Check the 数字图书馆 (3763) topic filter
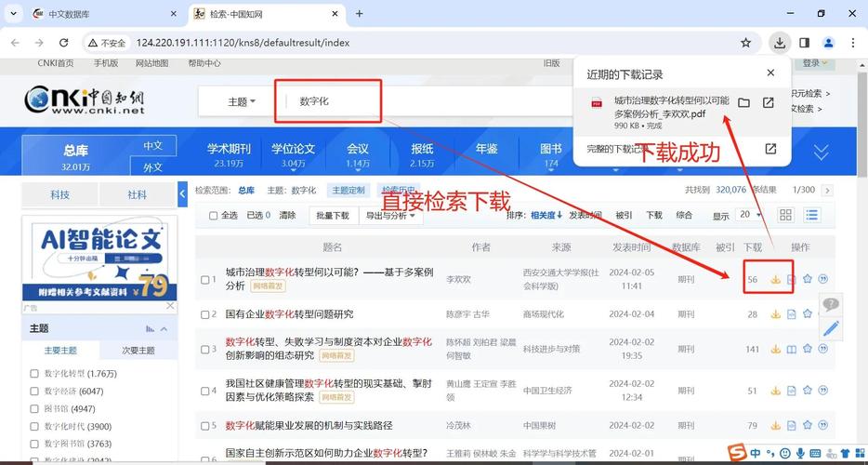Viewport: 868px width, 465px height. (34, 444)
